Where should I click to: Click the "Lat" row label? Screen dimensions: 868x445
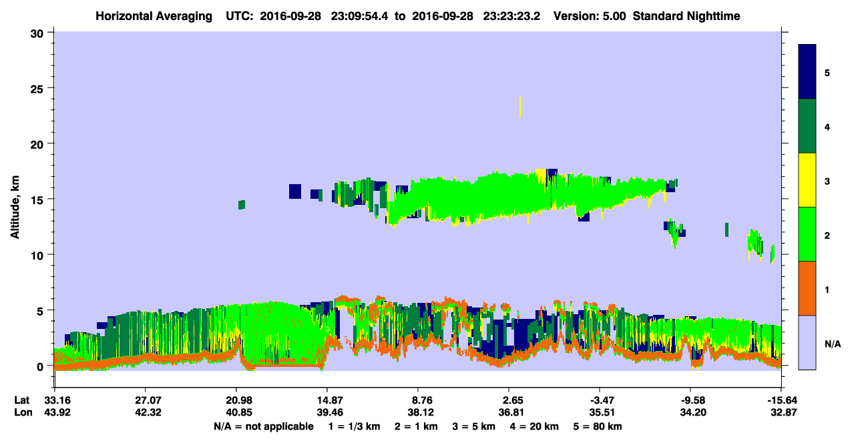coord(21,400)
